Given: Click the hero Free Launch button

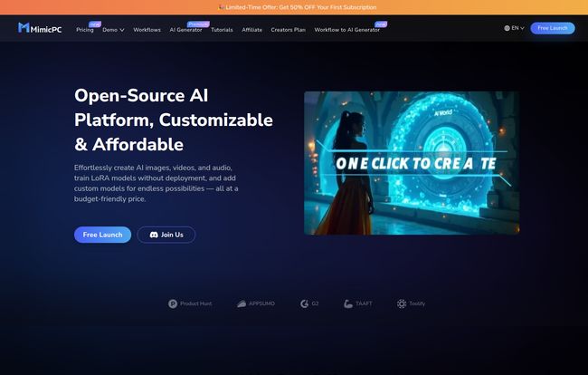Looking at the screenshot, I should tap(102, 235).
